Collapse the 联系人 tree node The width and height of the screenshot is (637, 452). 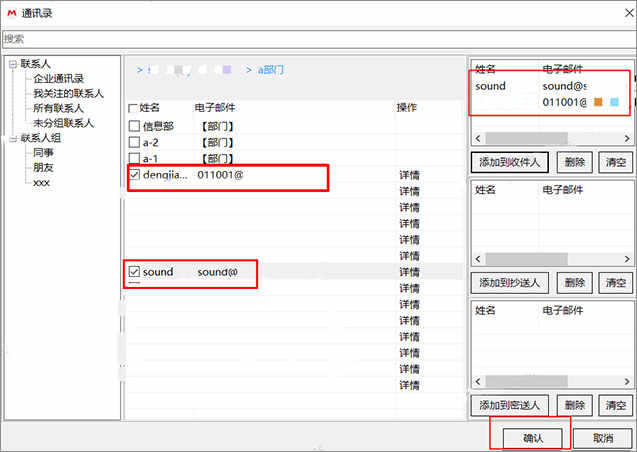[13, 64]
